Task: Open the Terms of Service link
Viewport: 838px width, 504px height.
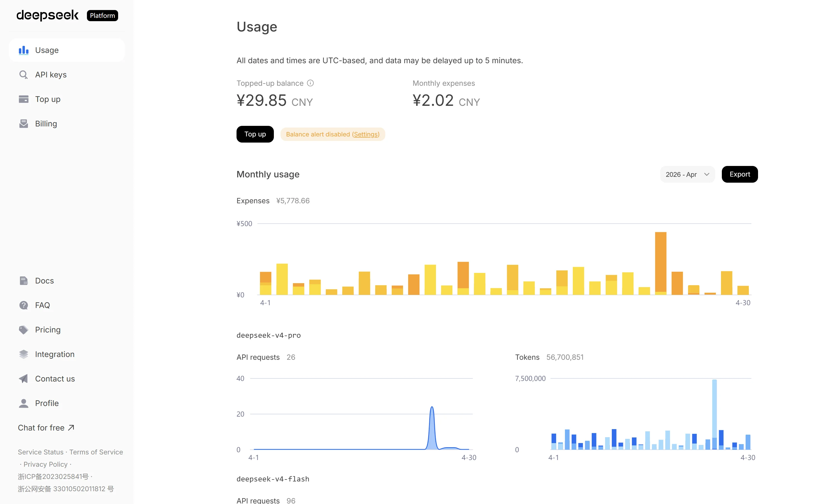Action: (96, 452)
